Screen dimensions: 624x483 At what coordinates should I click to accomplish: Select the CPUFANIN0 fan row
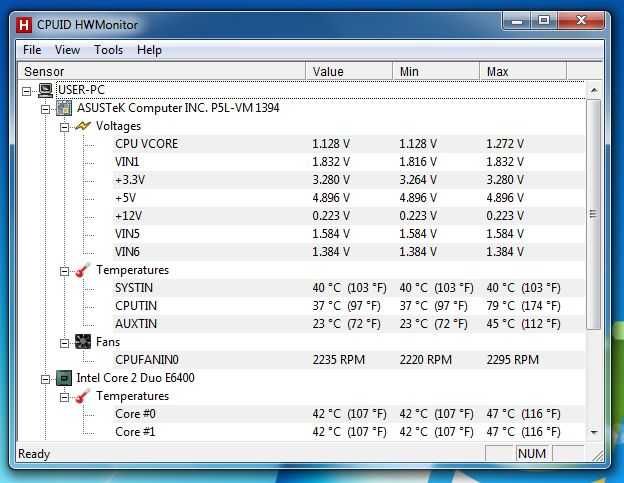[348, 360]
